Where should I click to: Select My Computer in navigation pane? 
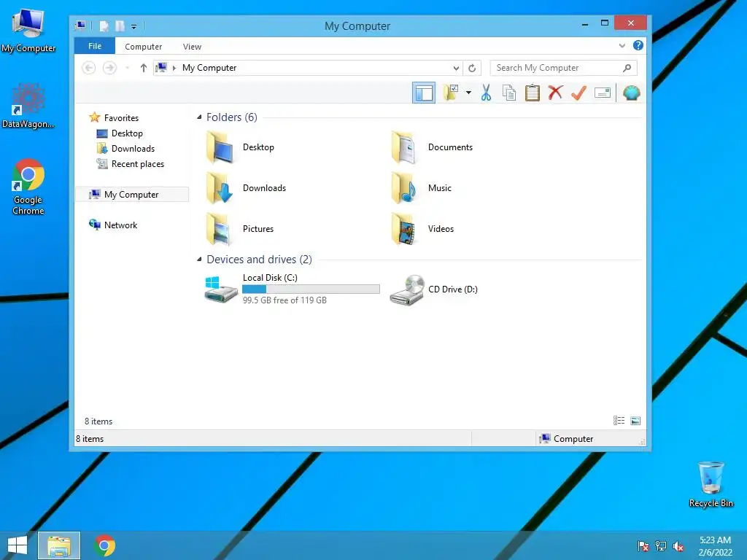[131, 194]
